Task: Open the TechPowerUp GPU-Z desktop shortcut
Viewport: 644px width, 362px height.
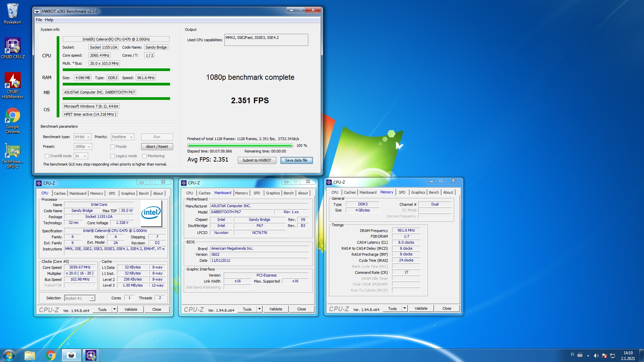Action: (x=12, y=156)
